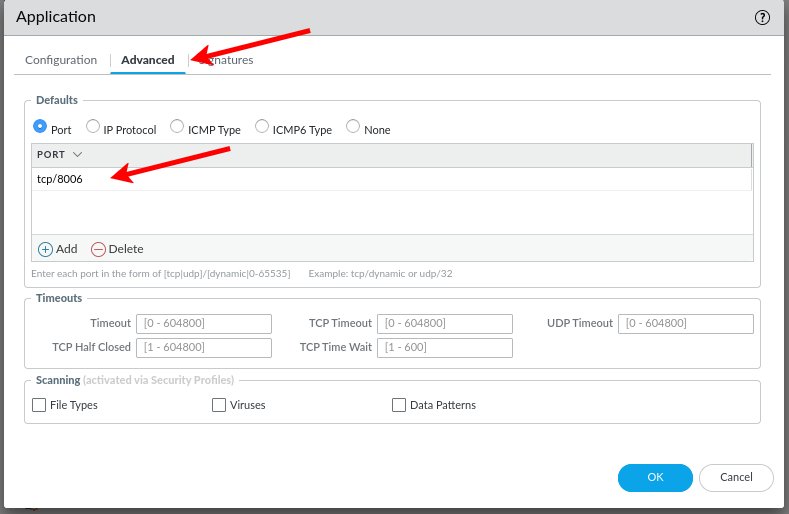Select the IP Protocol radio option

tap(93, 127)
